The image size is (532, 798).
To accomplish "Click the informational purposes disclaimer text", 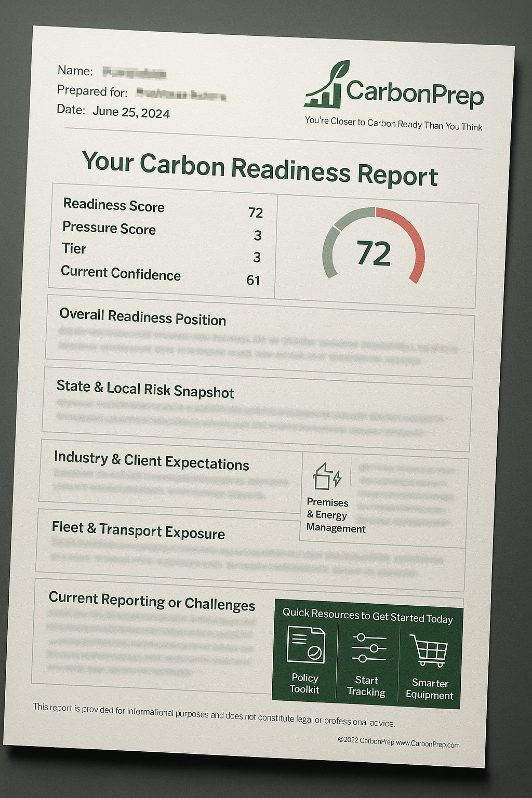I will (214, 714).
